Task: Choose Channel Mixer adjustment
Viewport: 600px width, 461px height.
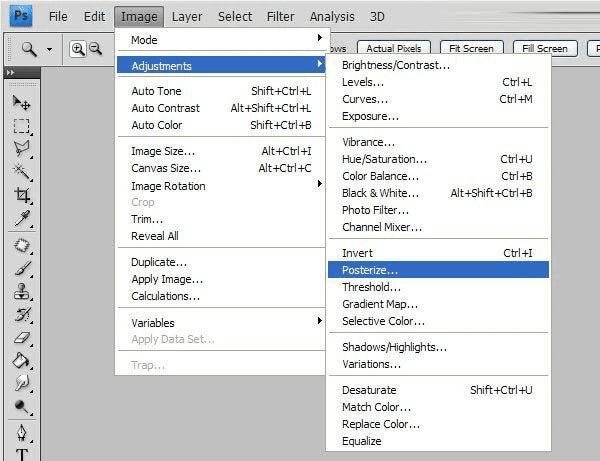Action: coord(438,227)
